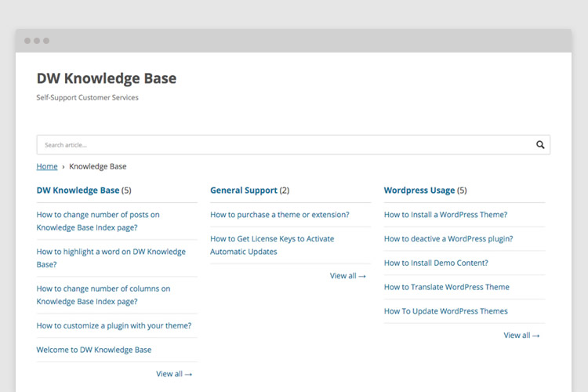
Task: Open the DW Knowledge Base category heading
Action: [78, 191]
